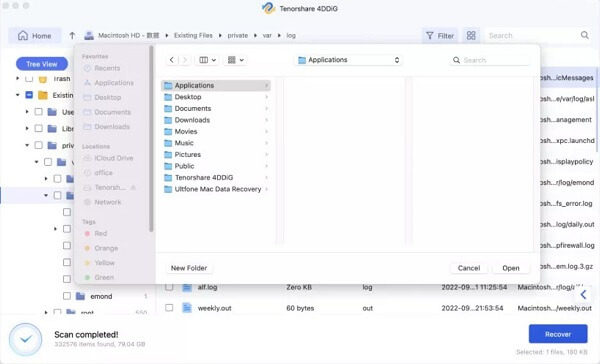Collapse the private tree node

[27, 145]
